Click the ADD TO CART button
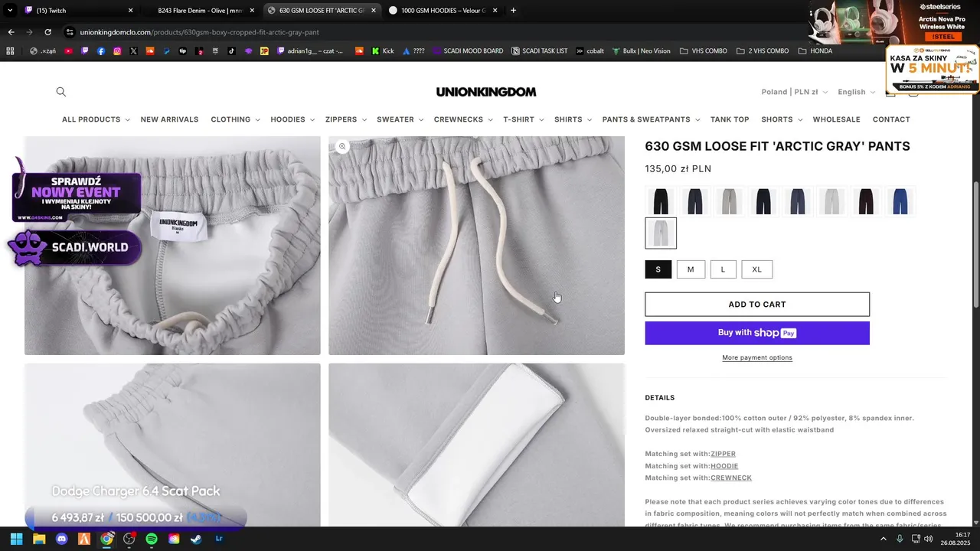 click(757, 305)
